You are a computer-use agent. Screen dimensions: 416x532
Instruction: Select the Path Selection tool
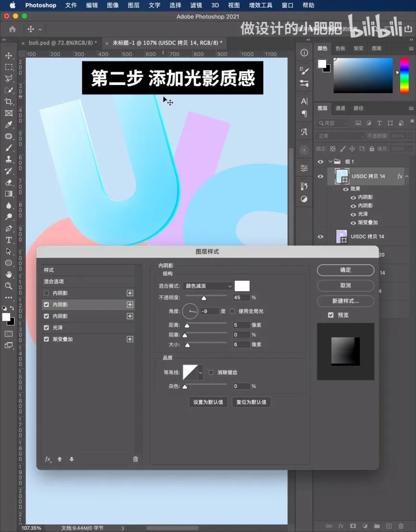tap(9, 251)
